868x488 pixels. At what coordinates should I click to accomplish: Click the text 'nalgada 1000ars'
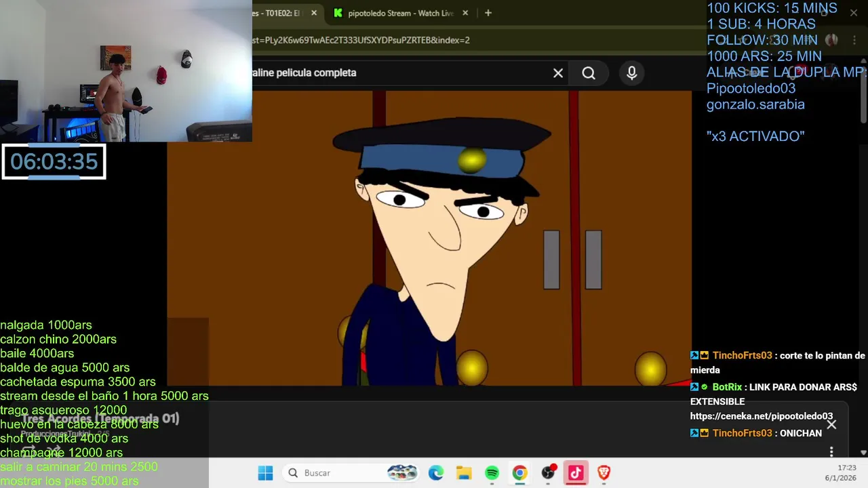coord(46,325)
